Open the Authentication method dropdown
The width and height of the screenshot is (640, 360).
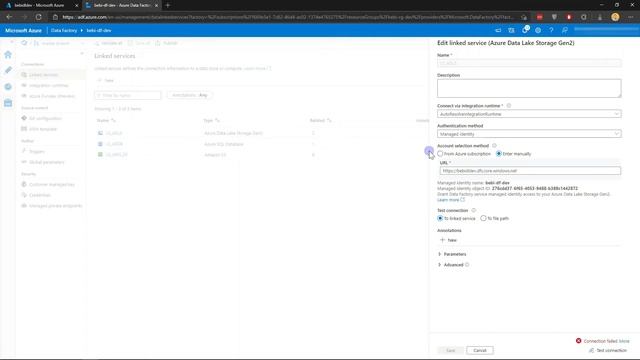pos(529,134)
